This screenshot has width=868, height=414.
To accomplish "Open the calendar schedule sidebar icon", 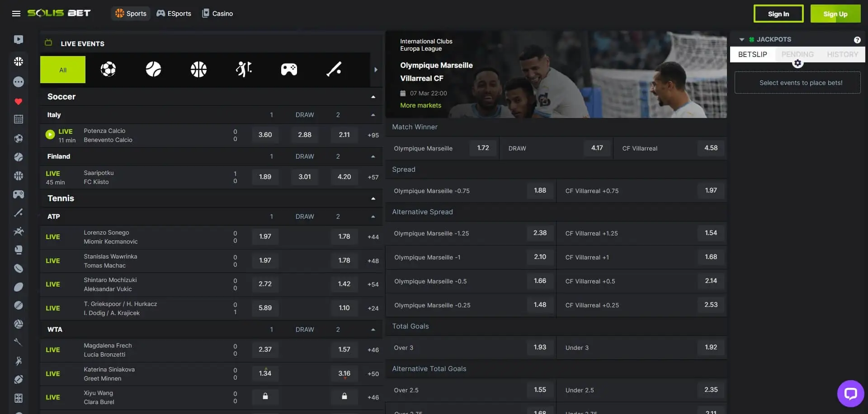I will coord(19,119).
